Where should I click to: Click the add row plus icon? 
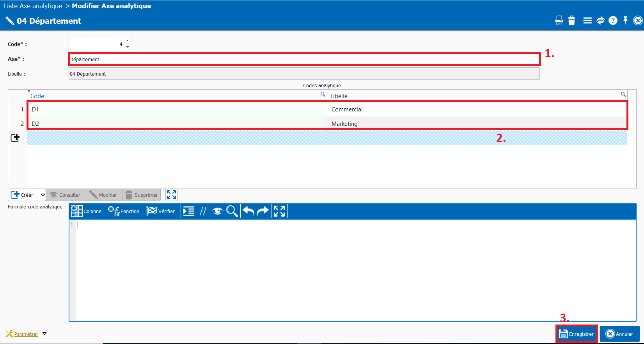pyautogui.click(x=15, y=138)
